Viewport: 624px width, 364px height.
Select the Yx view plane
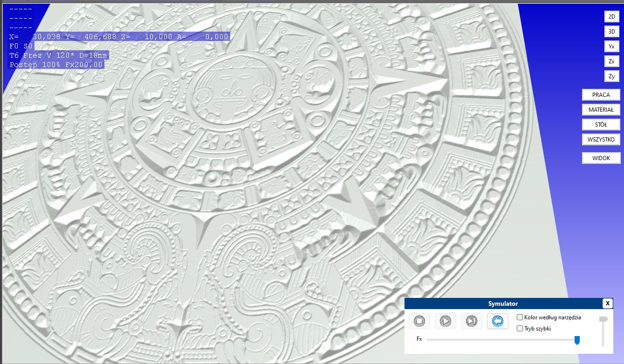[x=611, y=47]
